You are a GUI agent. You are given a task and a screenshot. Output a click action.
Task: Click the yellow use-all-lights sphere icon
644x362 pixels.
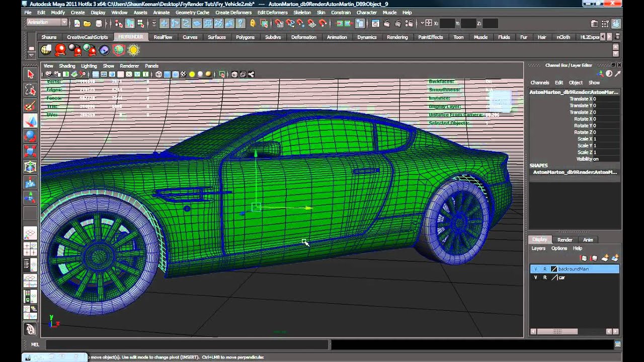(x=192, y=74)
